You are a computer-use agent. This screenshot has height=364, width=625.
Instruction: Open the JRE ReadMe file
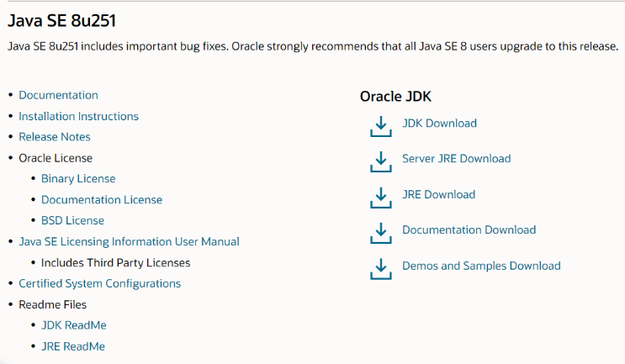point(73,346)
